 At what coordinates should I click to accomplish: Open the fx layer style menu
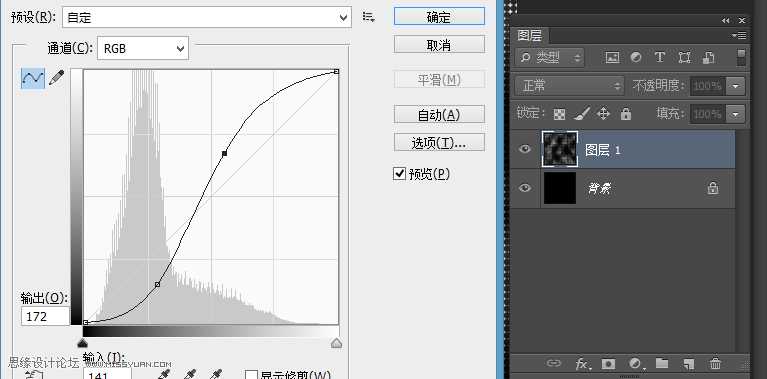(x=582, y=363)
